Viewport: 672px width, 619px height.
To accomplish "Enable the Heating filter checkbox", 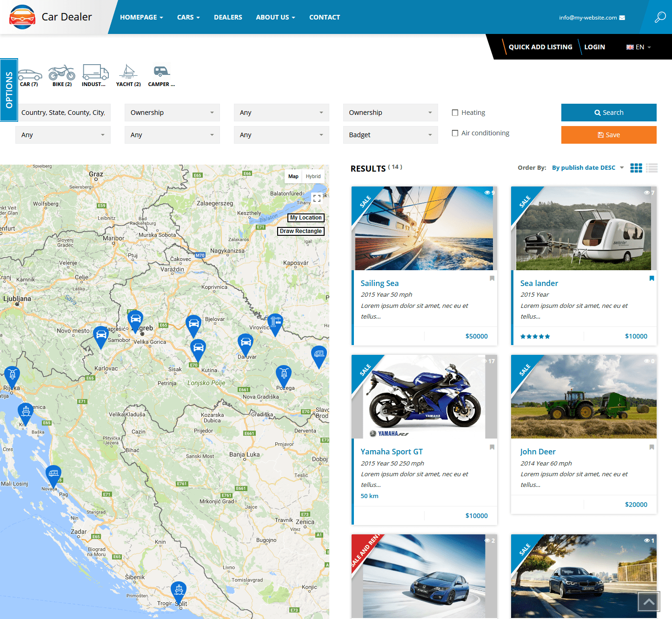I will coord(455,112).
